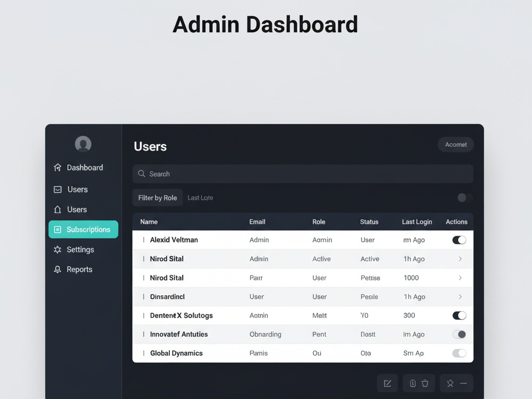Click Pettise status cell
Image resolution: width=532 pixels, height=399 pixels.
(370, 278)
